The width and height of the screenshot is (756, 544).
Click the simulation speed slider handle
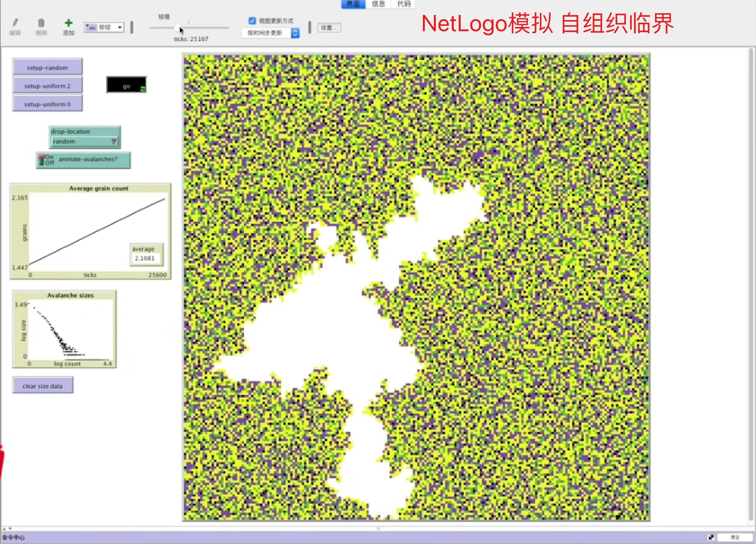[x=178, y=28]
